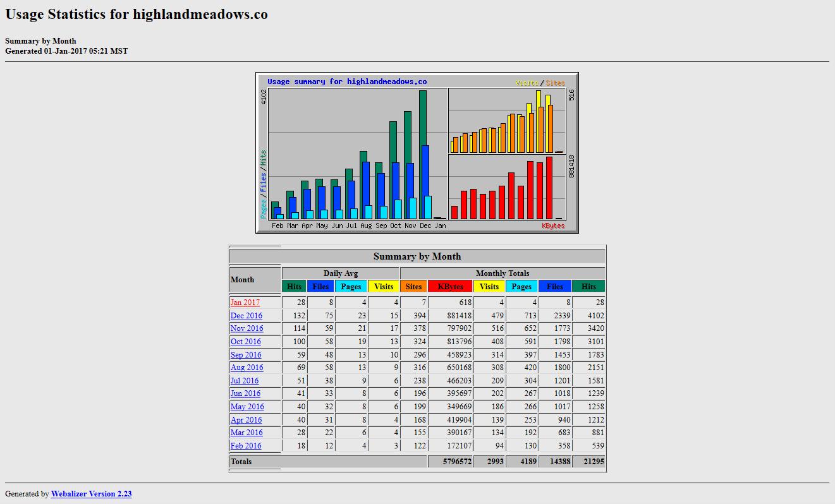Screen dimensions: 835x504
Task: Open the Feb 2016 statistics link
Action: pos(245,446)
